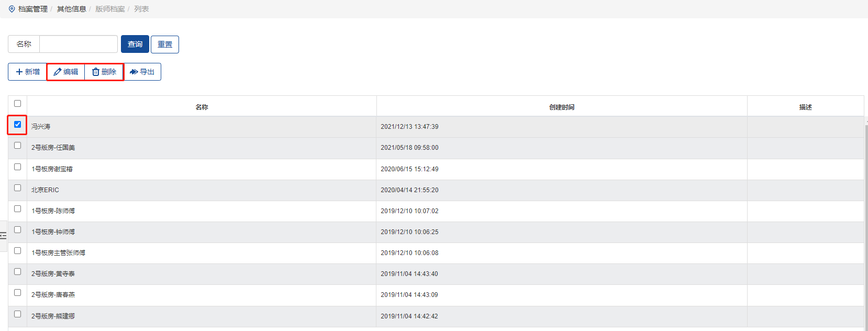
Task: Open 档案管理 breadcrumb link
Action: click(32, 9)
